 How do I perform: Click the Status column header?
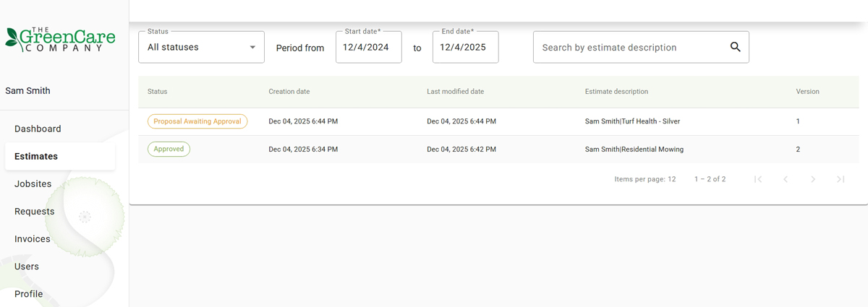coord(157,92)
